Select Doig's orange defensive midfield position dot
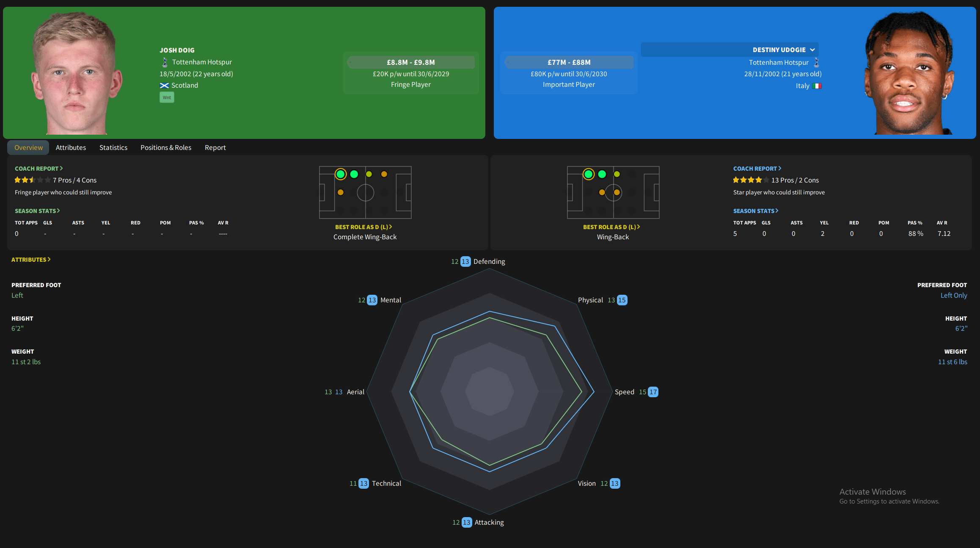This screenshot has height=548, width=980. 341,192
